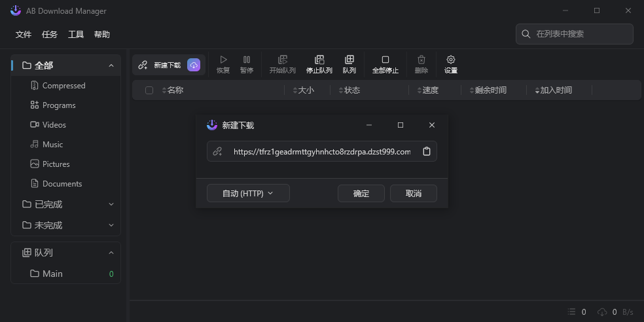Click the search-in-list (在列表中搜索) field
644x322 pixels.
[x=574, y=34]
